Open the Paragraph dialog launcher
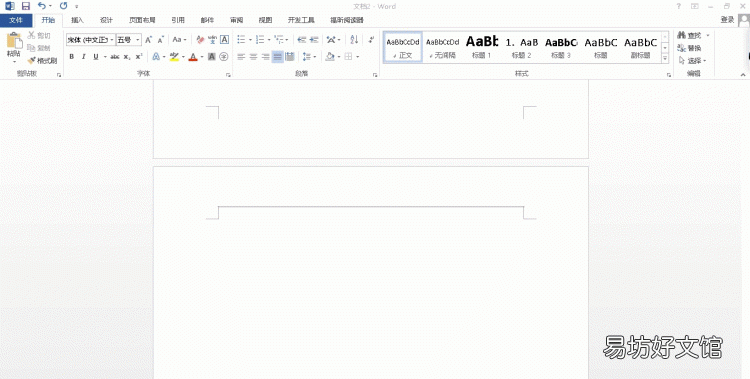The width and height of the screenshot is (750, 379). [x=375, y=75]
